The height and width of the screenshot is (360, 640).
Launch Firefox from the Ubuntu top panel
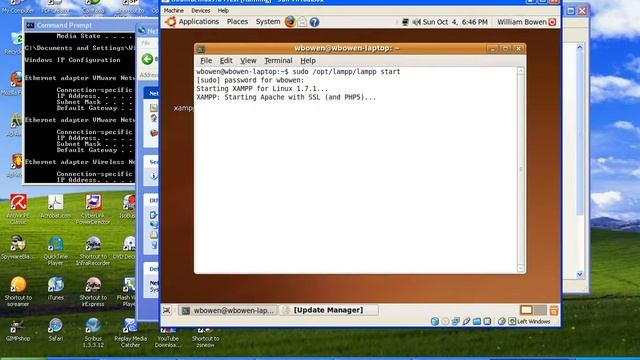point(290,22)
